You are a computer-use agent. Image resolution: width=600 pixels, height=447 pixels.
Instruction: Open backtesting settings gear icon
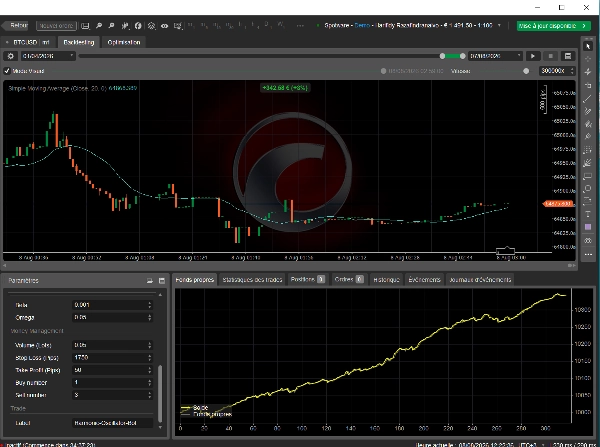pyautogui.click(x=10, y=56)
